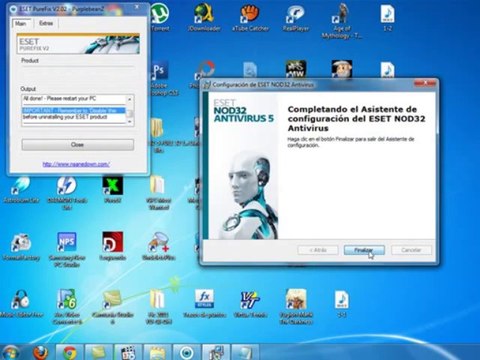
Task: Select the second-row audio file icon near right edge
Action: [387, 70]
